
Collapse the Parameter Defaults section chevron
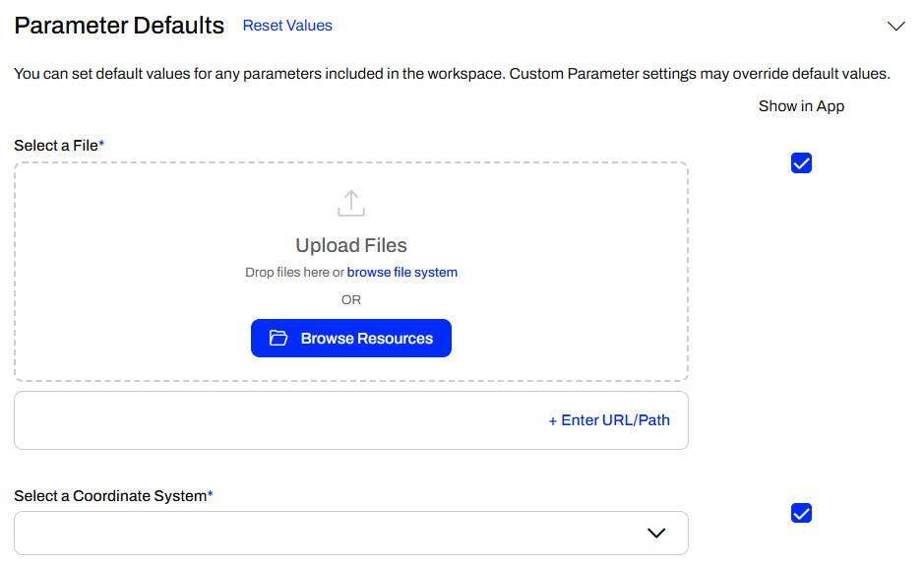[895, 27]
